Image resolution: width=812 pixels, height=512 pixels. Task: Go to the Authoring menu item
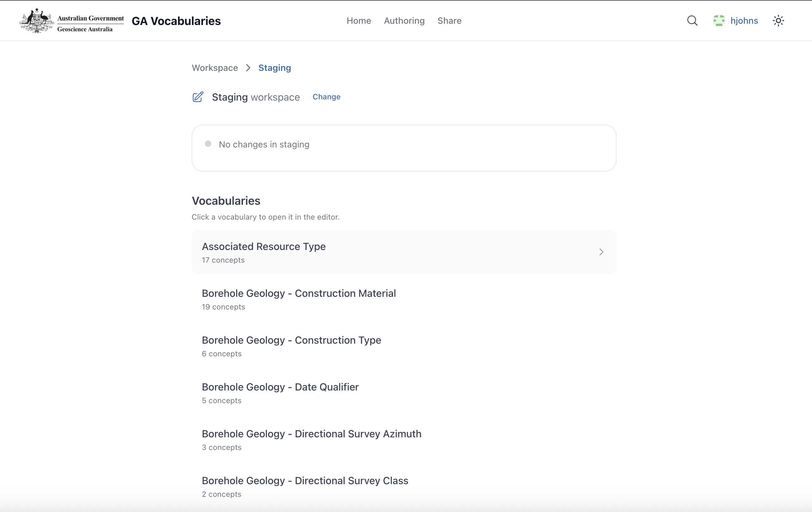pos(404,21)
